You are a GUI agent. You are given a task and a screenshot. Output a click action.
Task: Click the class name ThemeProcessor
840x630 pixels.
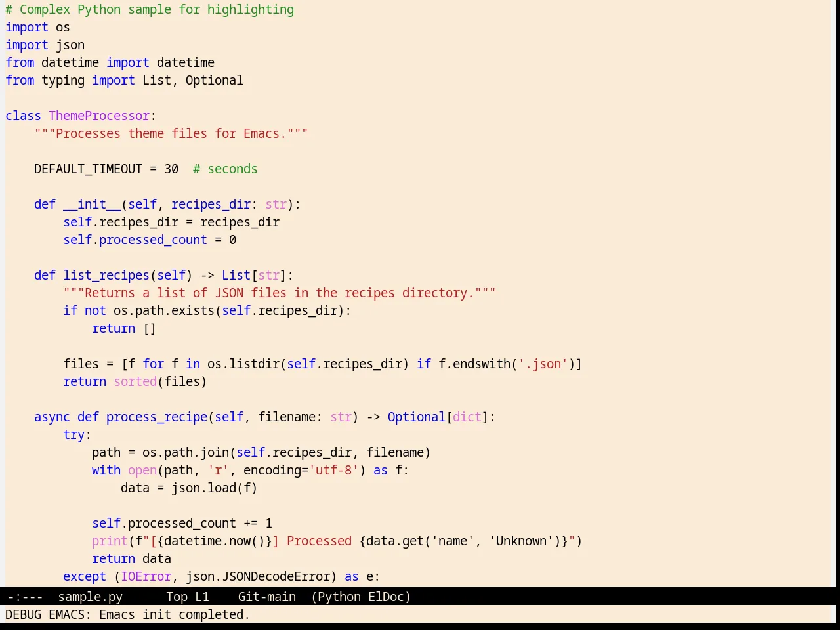(99, 115)
